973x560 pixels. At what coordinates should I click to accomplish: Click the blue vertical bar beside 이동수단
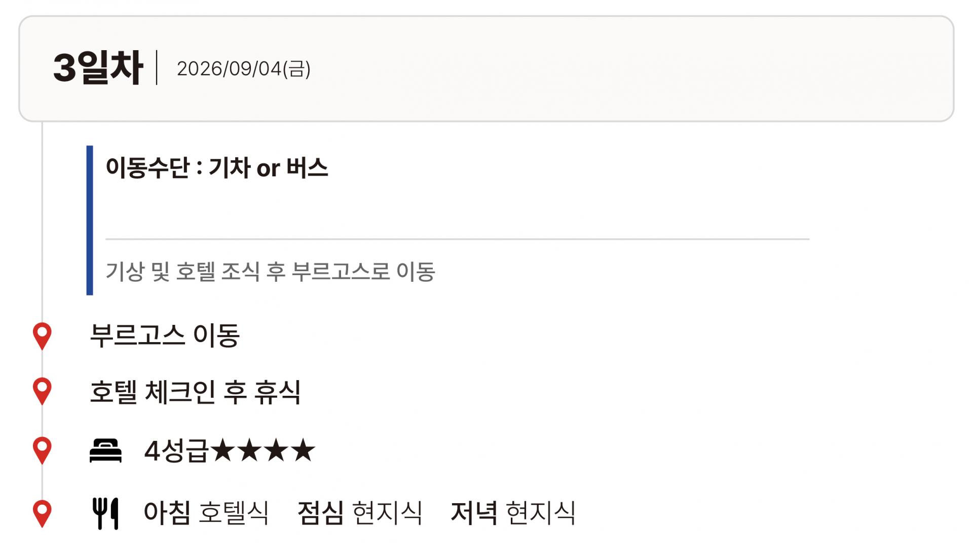90,220
